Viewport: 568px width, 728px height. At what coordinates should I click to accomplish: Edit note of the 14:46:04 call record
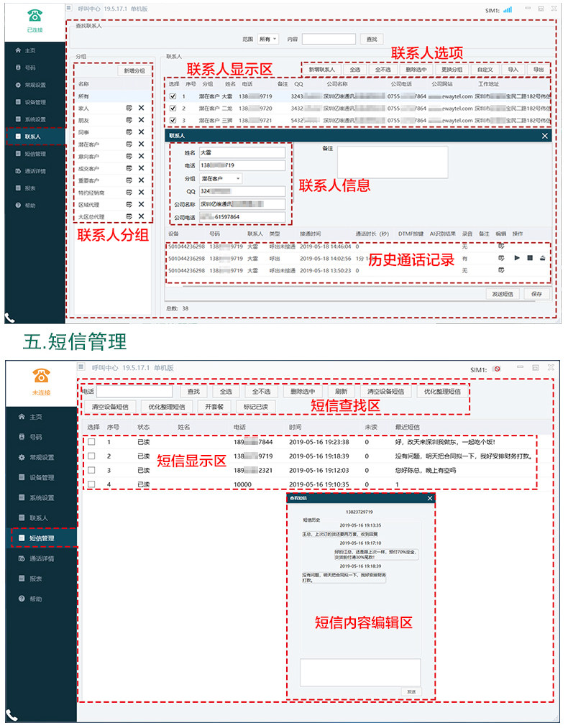click(501, 246)
